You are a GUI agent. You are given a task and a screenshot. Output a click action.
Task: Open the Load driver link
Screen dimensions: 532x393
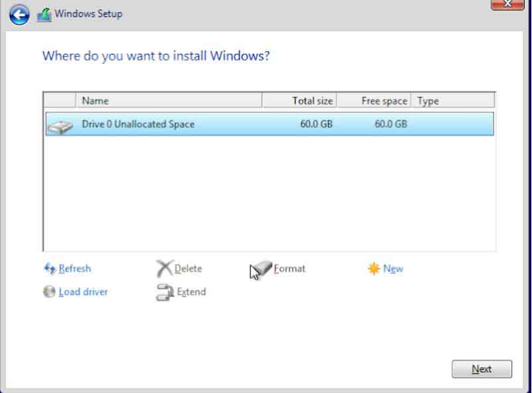click(x=83, y=291)
